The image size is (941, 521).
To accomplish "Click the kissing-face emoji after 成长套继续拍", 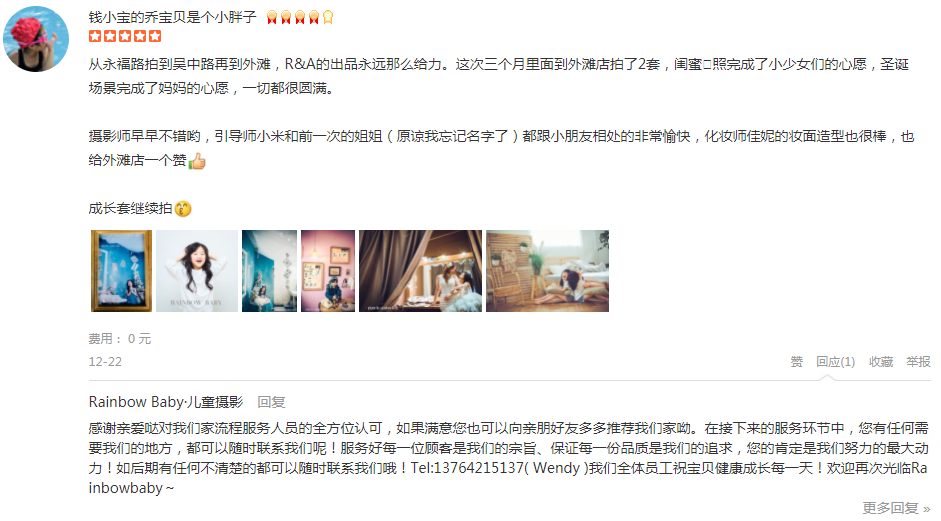I will pos(183,208).
